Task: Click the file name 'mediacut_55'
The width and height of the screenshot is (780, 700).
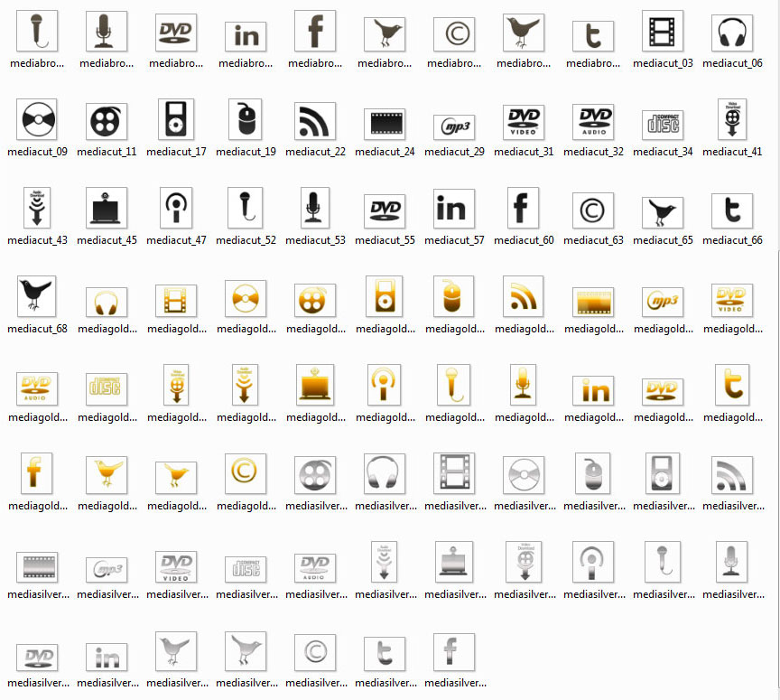Action: [385, 240]
